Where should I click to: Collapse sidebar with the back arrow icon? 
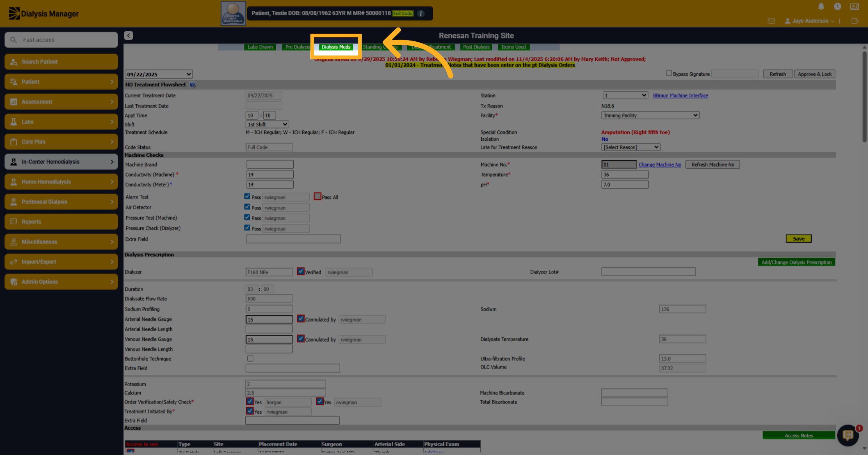[128, 35]
